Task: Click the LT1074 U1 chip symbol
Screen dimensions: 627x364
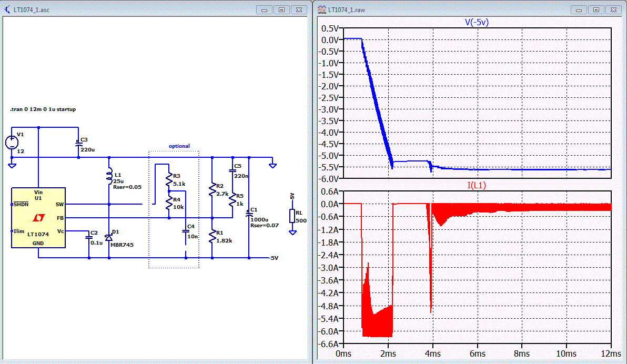Action: (x=38, y=218)
